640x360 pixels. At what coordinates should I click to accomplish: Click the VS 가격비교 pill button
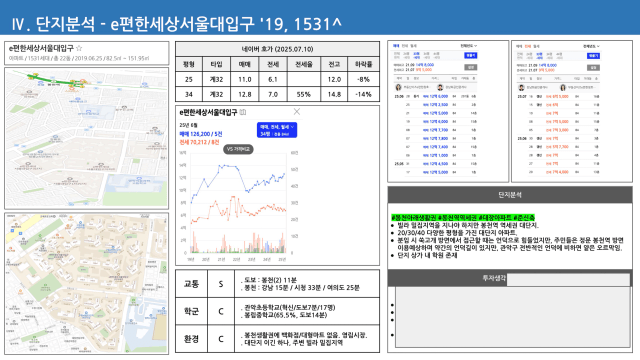(x=238, y=149)
